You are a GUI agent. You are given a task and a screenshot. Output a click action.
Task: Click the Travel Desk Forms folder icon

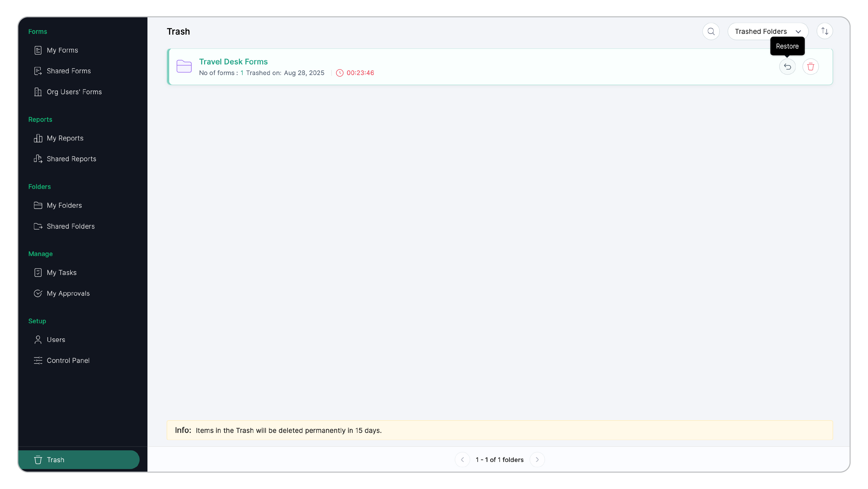(184, 66)
